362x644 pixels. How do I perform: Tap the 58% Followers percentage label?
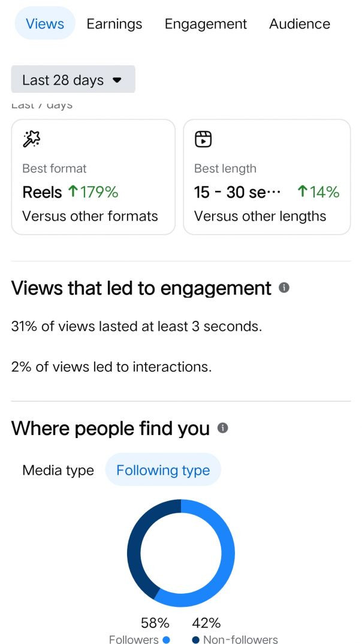tap(155, 623)
